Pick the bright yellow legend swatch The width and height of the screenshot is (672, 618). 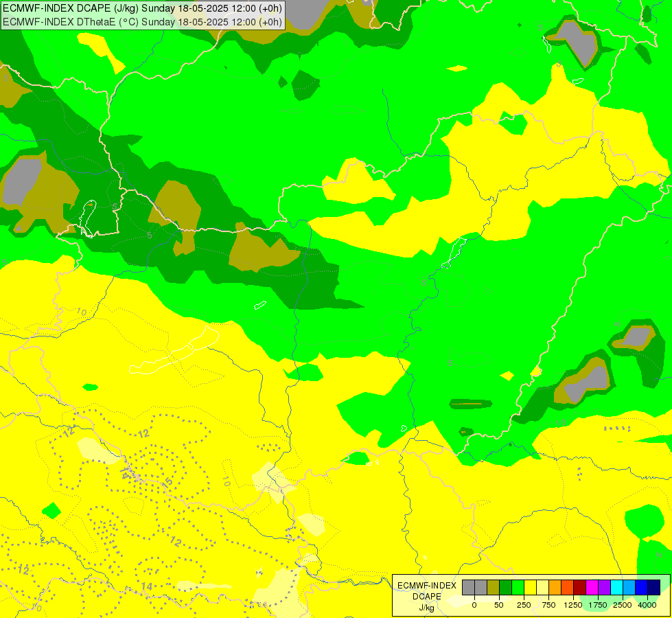click(530, 588)
